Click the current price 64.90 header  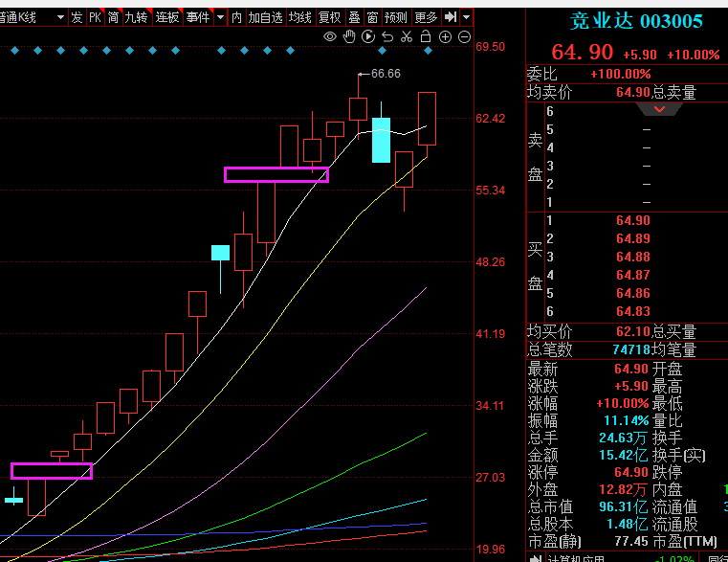pyautogui.click(x=583, y=52)
